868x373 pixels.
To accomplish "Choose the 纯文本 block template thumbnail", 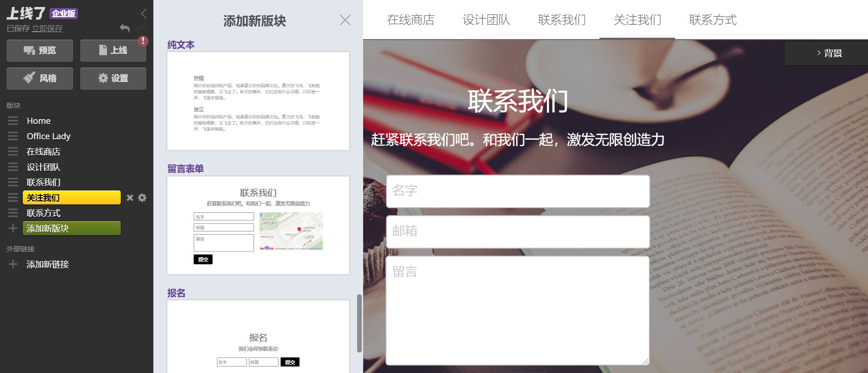I will (258, 101).
